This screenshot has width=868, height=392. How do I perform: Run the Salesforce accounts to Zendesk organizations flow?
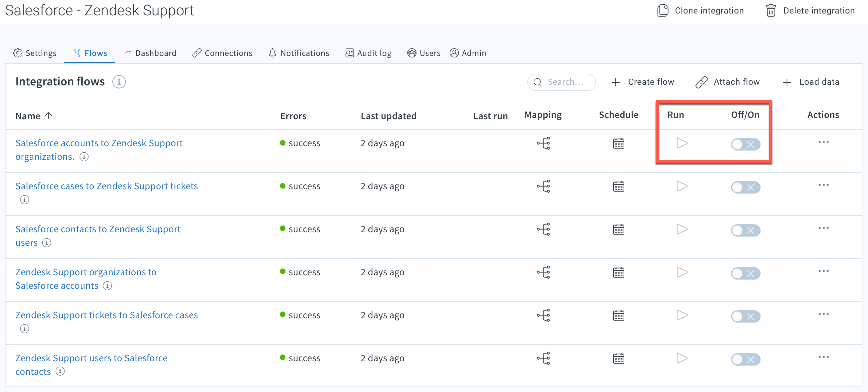[x=682, y=143]
